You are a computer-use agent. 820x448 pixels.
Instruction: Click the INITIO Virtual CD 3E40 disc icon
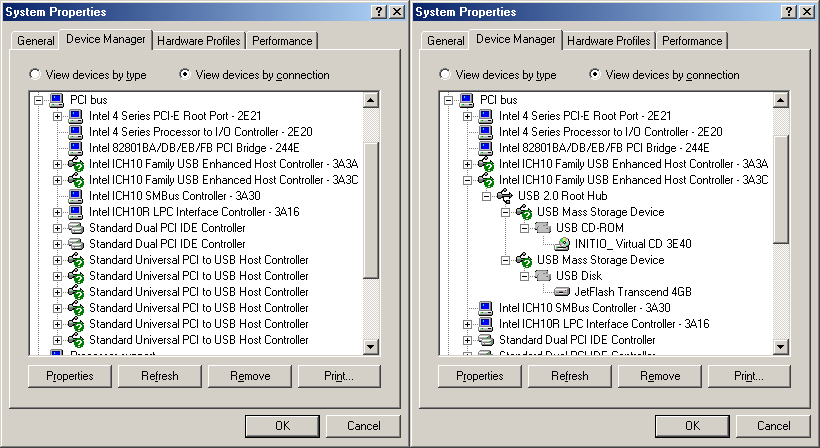pyautogui.click(x=563, y=244)
